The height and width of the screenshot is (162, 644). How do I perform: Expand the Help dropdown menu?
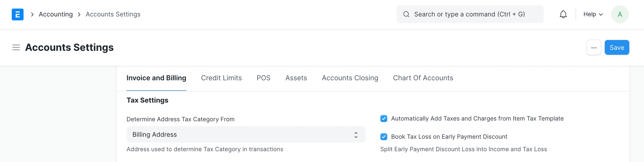click(x=593, y=14)
